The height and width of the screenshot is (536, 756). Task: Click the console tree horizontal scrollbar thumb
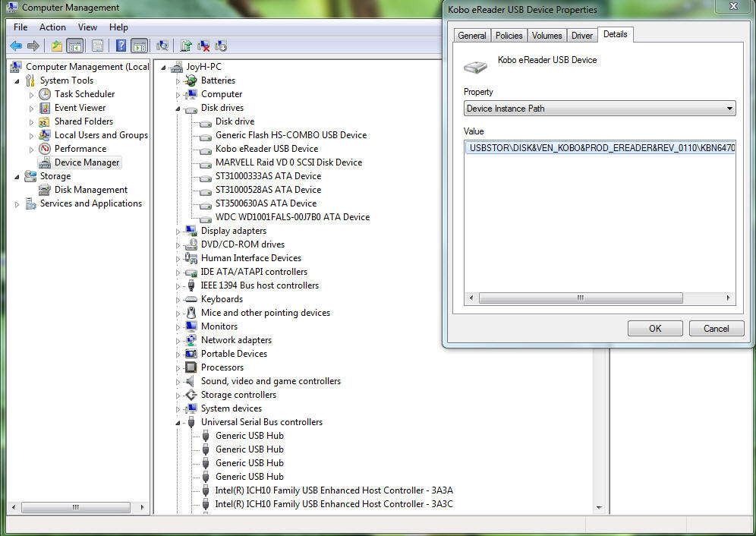(x=76, y=508)
